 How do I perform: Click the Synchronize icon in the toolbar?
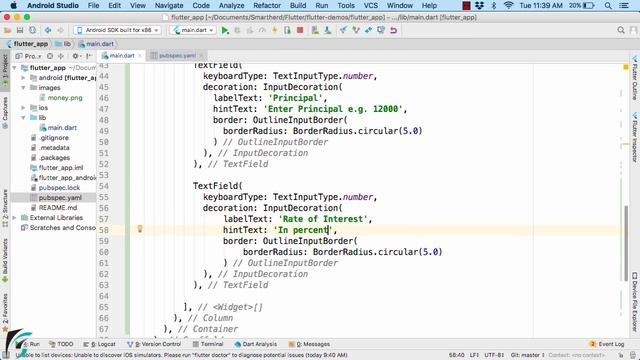click(33, 30)
